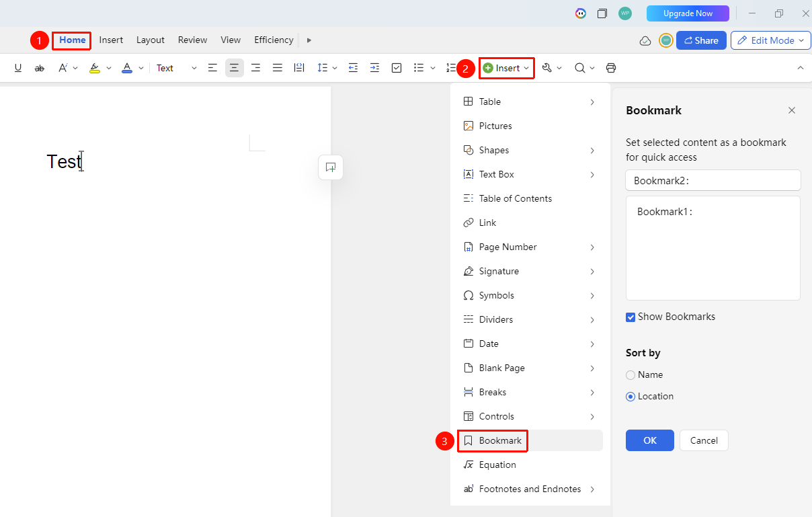Close the Bookmark panel
Image resolution: width=812 pixels, height=517 pixels.
(x=792, y=110)
